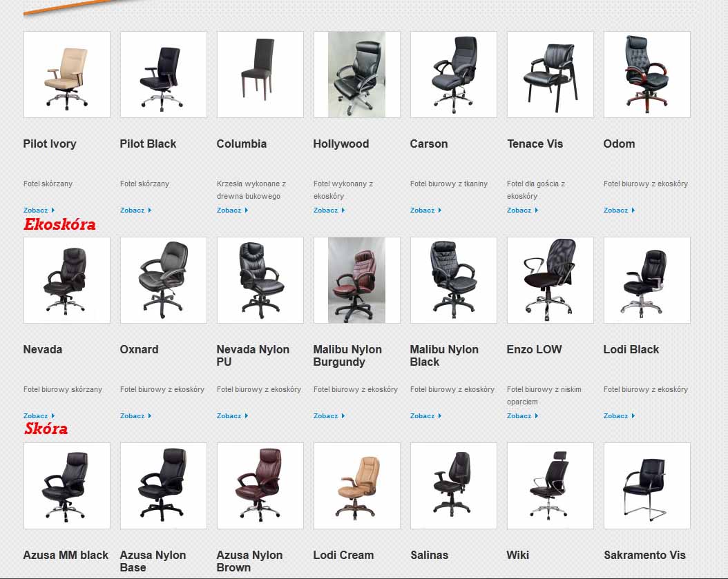
Task: Select the Odom chair photo
Action: pos(646,75)
